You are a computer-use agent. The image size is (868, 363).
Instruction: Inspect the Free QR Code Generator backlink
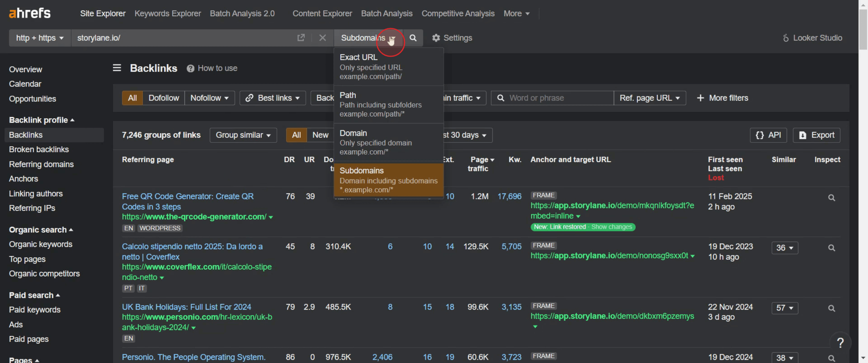pyautogui.click(x=831, y=198)
